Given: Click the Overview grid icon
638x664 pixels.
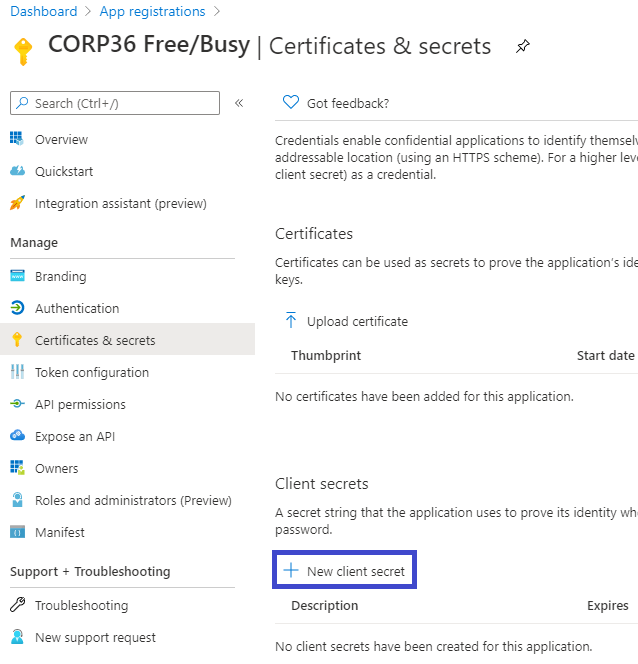Looking at the screenshot, I should pos(17,139).
